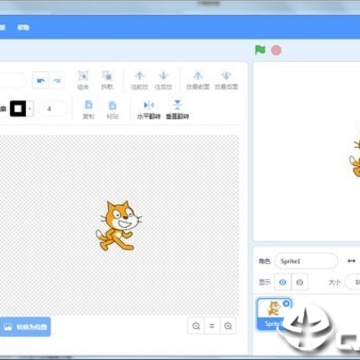Bring selection to front (放最前面)
The image size is (360, 360).
coord(198,80)
